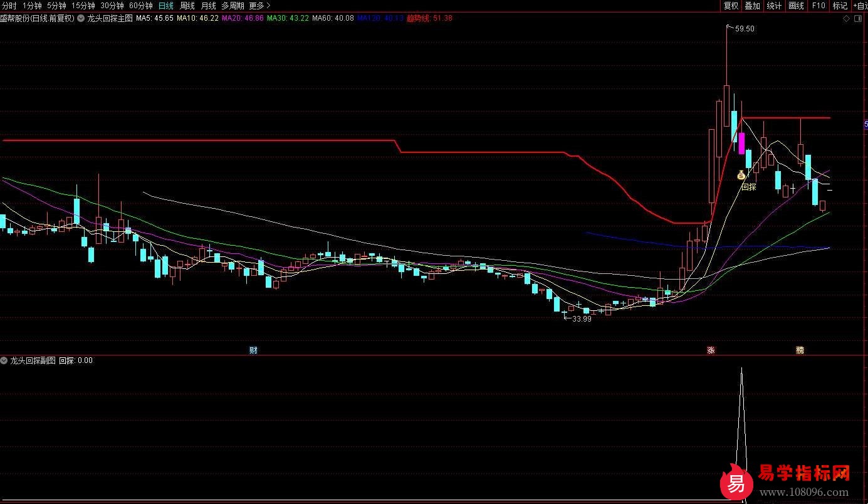Click the MA120 blue label
Screen dimensions: 868x504
(x=380, y=18)
